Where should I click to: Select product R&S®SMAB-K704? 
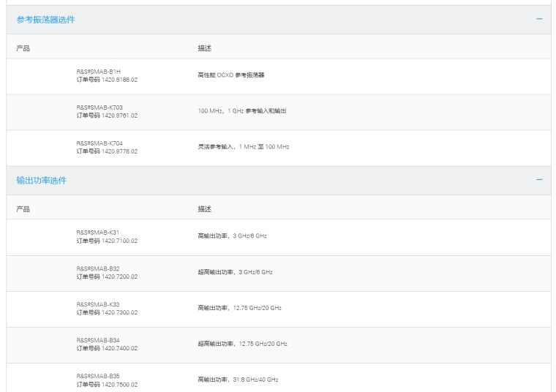click(x=99, y=143)
